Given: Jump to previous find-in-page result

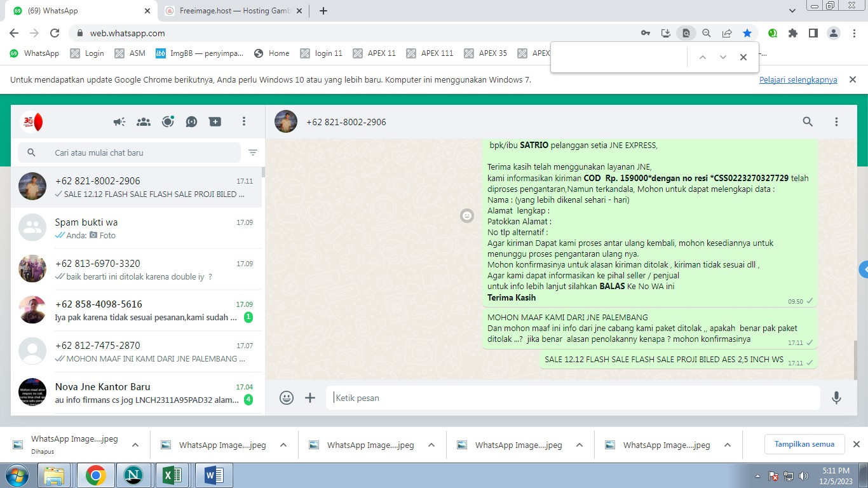Looking at the screenshot, I should coord(703,57).
